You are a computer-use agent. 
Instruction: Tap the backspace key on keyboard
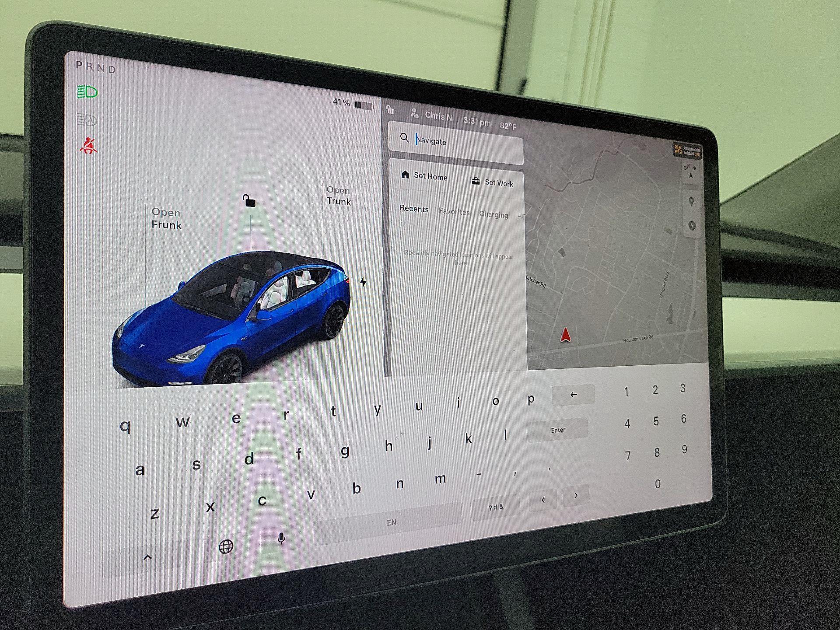(574, 395)
